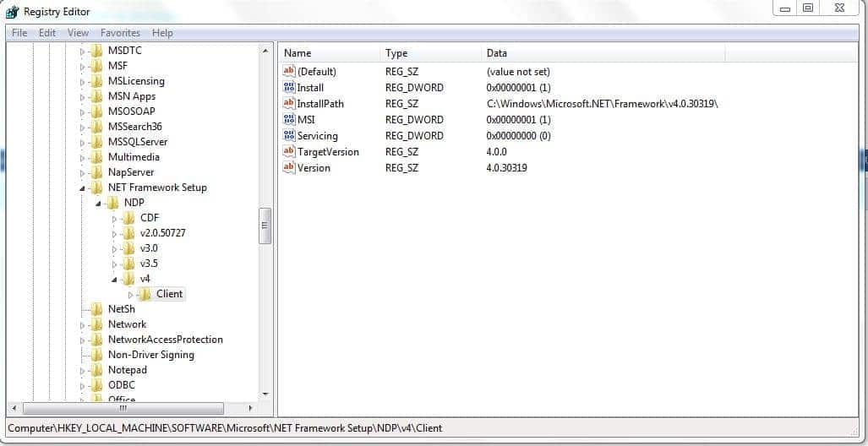Click the 4.0.30319 version data
868x446 pixels.
pos(506,167)
